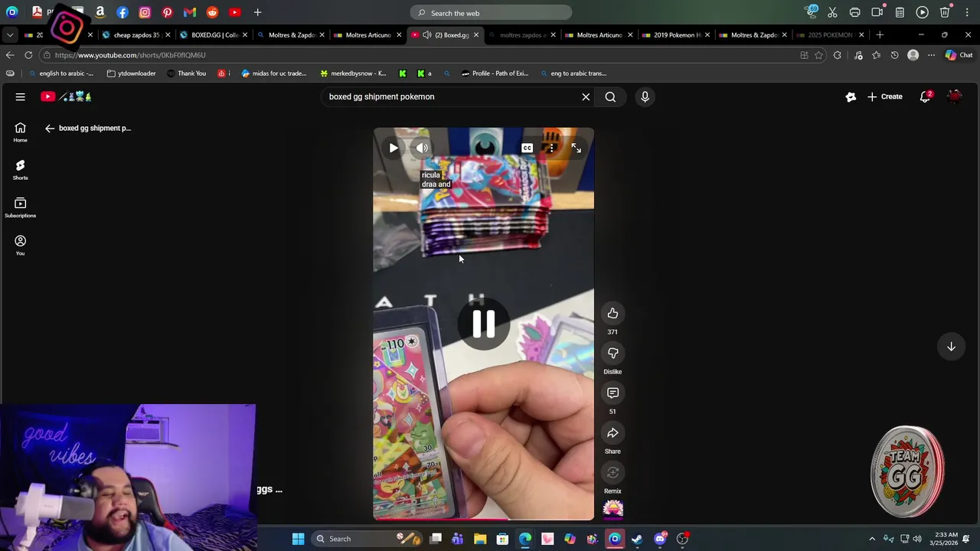Open the You section in sidebar
The width and height of the screenshot is (980, 551).
pyautogui.click(x=20, y=245)
